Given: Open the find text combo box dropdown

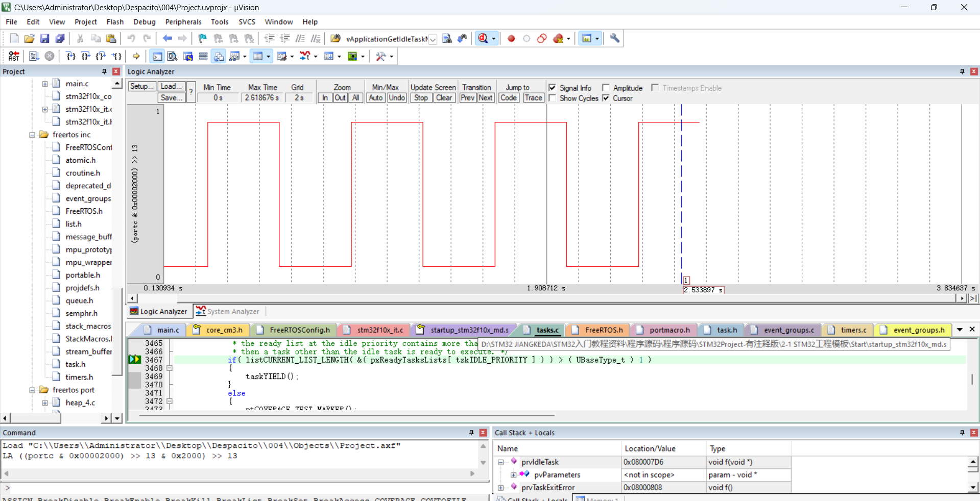Looking at the screenshot, I should coord(433,39).
